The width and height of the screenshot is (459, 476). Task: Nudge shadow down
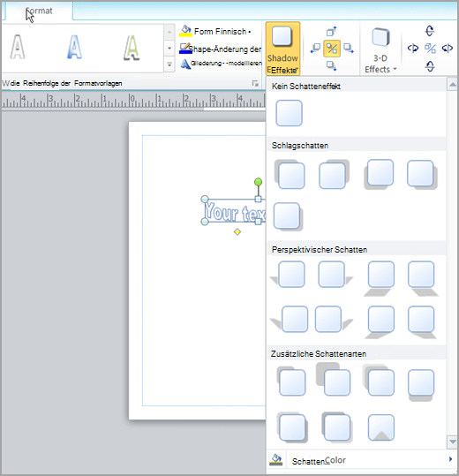331,65
